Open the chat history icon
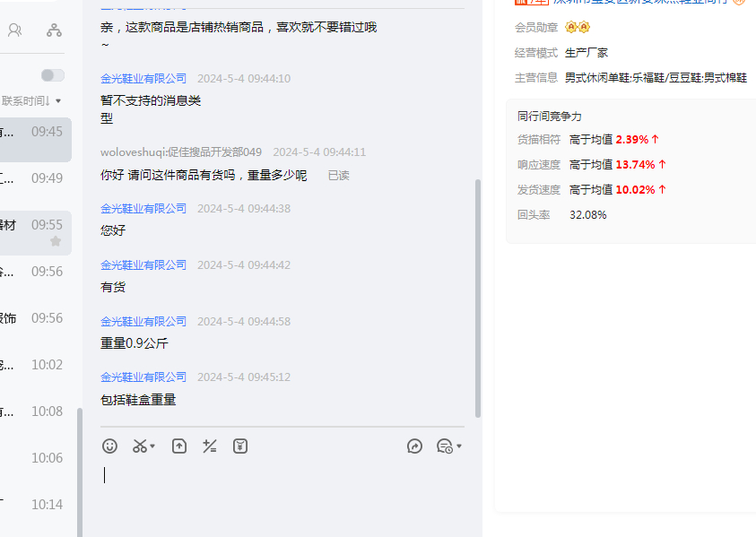The image size is (756, 537). click(445, 446)
